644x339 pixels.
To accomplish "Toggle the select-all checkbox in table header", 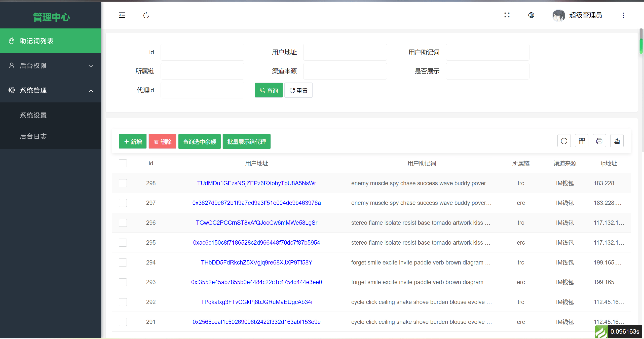I will click(x=123, y=164).
